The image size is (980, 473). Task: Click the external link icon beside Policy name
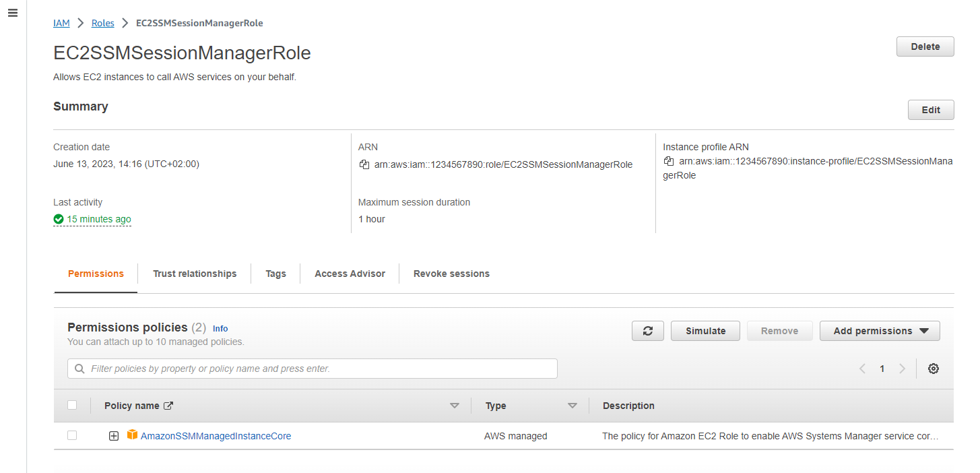click(x=168, y=405)
